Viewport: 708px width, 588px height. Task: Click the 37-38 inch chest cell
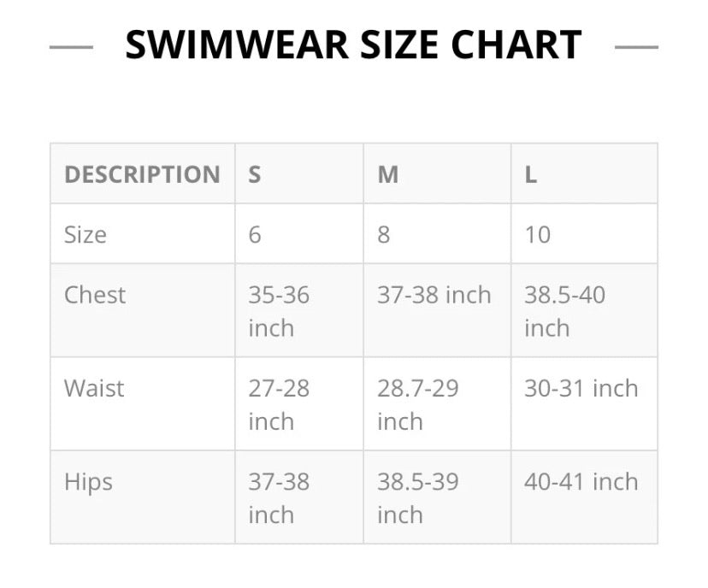434,295
